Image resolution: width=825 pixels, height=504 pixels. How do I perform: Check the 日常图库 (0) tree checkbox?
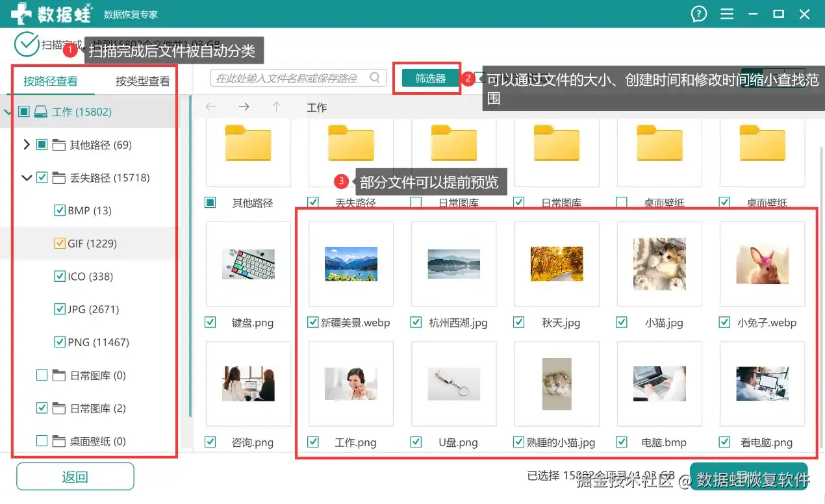tap(42, 375)
